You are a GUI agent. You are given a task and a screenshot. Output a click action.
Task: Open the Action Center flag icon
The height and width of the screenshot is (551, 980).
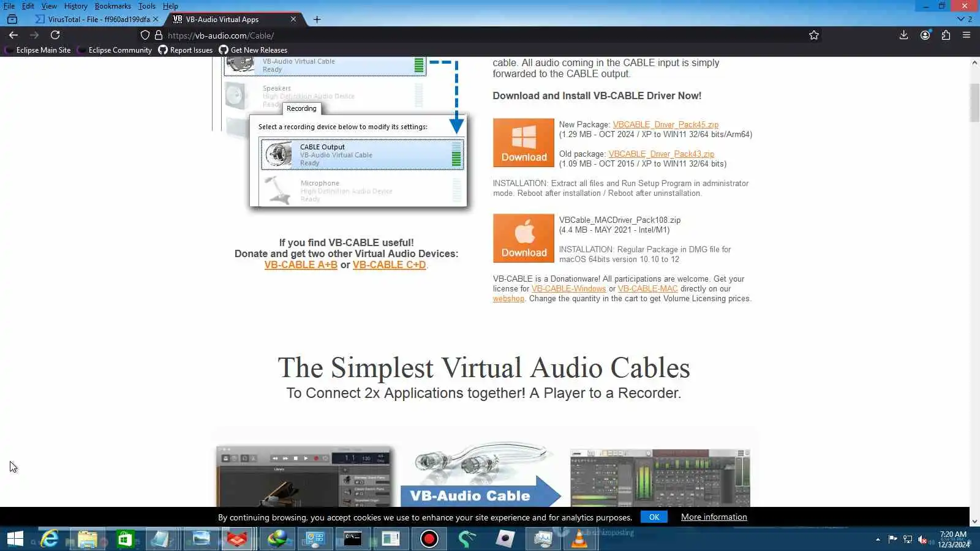coord(892,539)
